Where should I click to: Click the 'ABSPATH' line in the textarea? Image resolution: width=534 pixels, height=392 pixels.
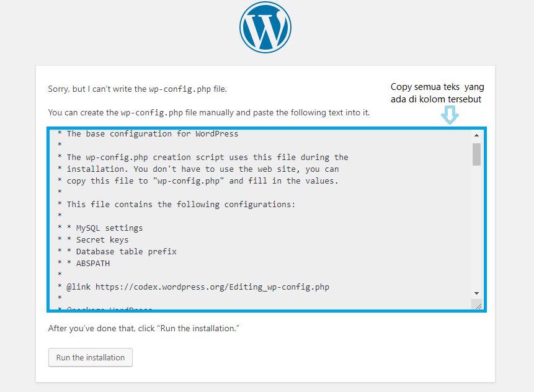(x=84, y=263)
